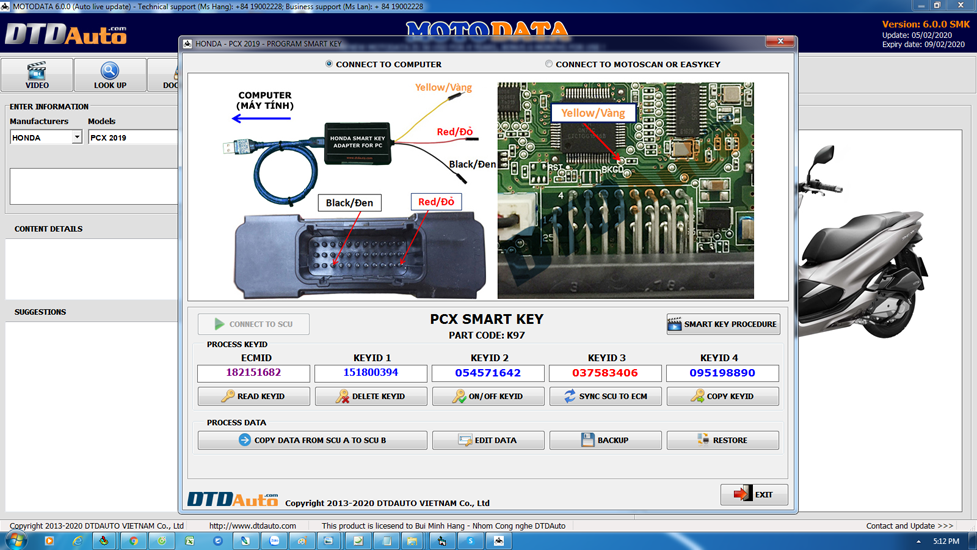This screenshot has width=977, height=550.
Task: Click the DTDAuto logo in top-left
Action: 66,35
